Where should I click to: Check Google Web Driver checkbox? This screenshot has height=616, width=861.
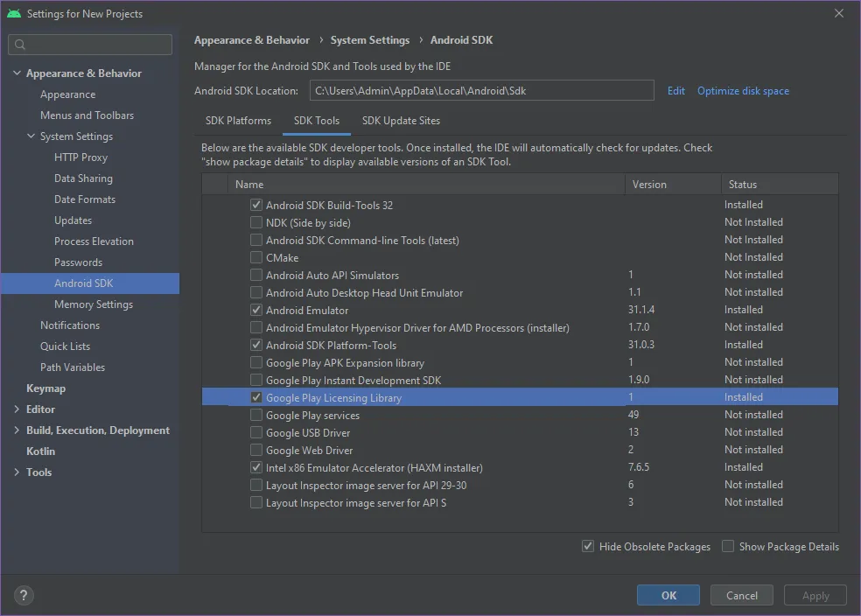255,451
